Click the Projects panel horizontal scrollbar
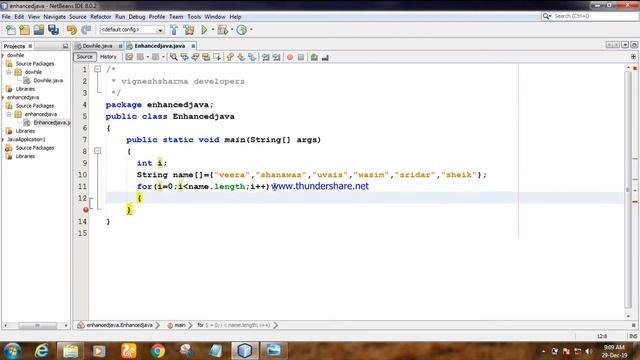Viewport: 640px width, 360px height. (x=37, y=326)
